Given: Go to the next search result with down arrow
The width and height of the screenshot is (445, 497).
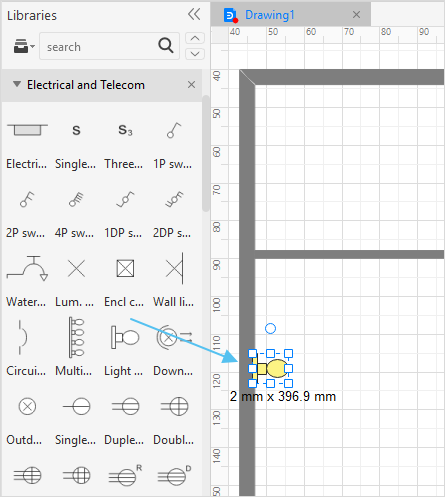Looking at the screenshot, I should tap(195, 54).
